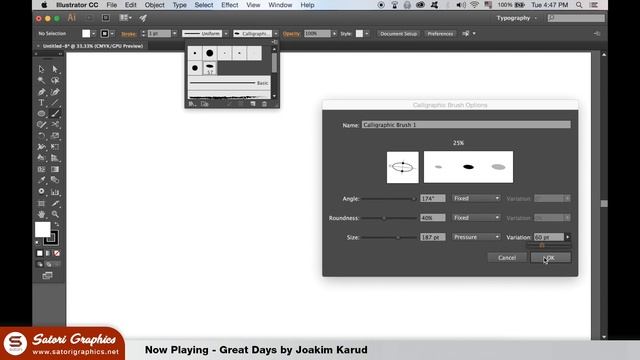The image size is (640, 360).
Task: Switch to Draw Normal mode
Action: pyautogui.click(x=40, y=264)
